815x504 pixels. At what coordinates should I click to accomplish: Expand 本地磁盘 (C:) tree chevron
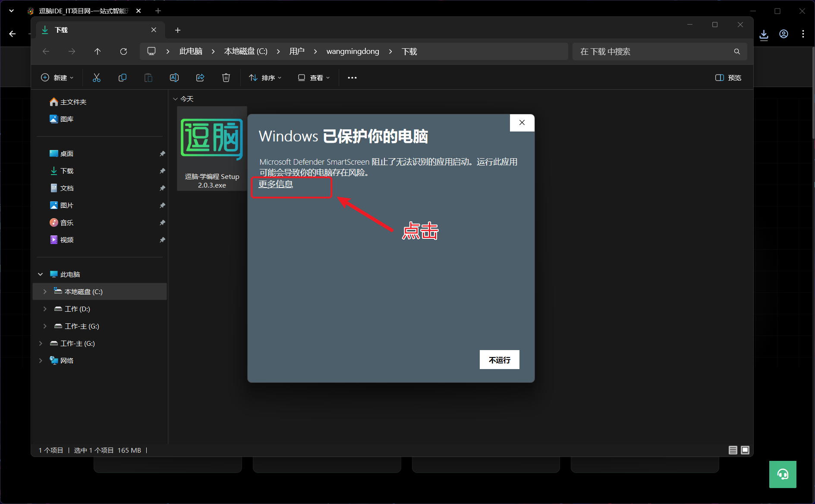(45, 291)
